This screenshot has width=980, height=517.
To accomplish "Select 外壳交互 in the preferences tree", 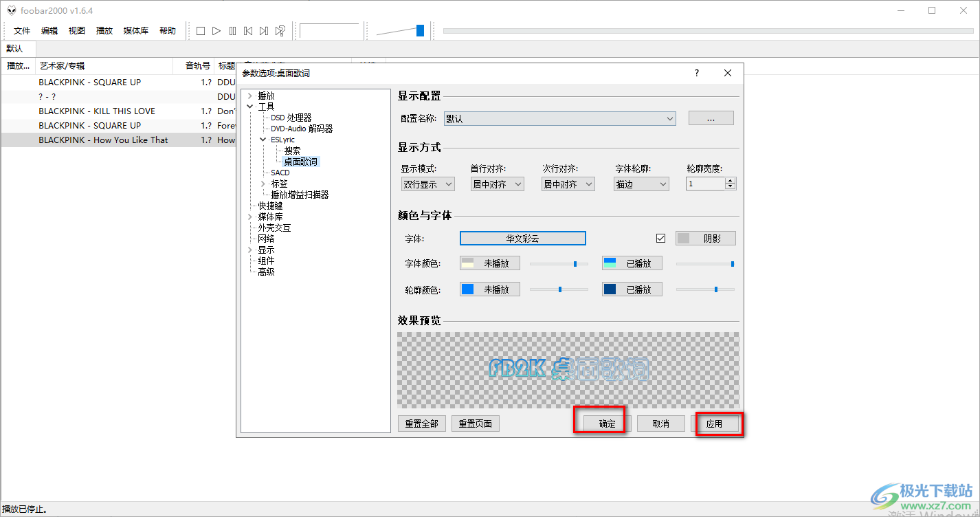I will (x=274, y=228).
